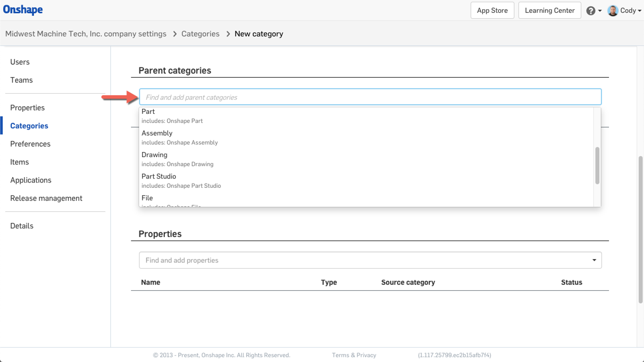Image resolution: width=644 pixels, height=362 pixels.
Task: Open the Categories breadcrumb link
Action: pos(200,34)
